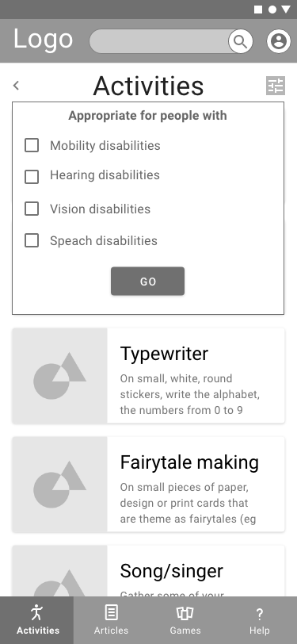Tap the Articles document icon
297x644 pixels.
(111, 612)
